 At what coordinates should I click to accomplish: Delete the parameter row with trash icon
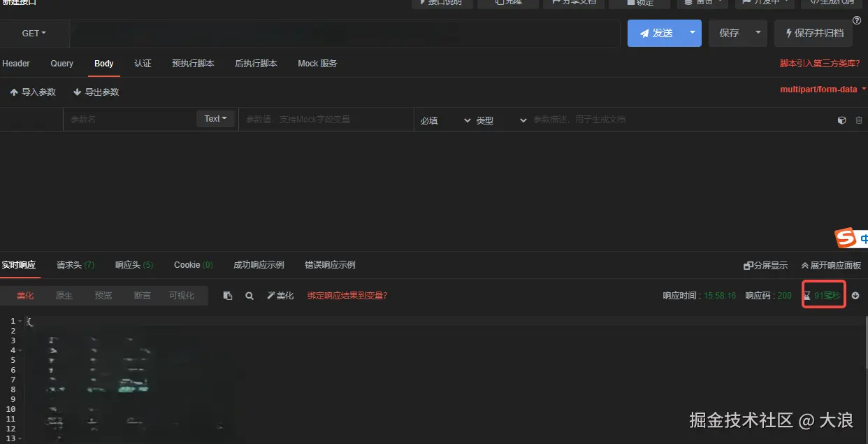pos(859,120)
